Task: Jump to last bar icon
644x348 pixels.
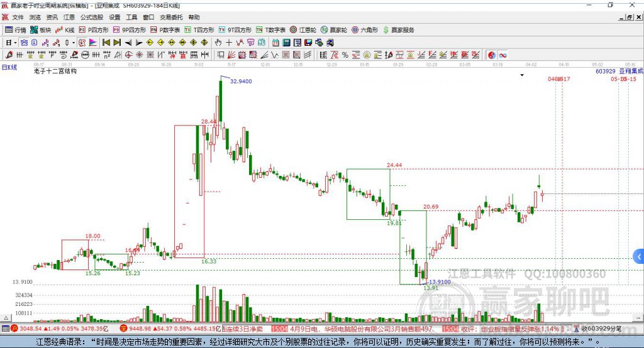Action: [117, 43]
